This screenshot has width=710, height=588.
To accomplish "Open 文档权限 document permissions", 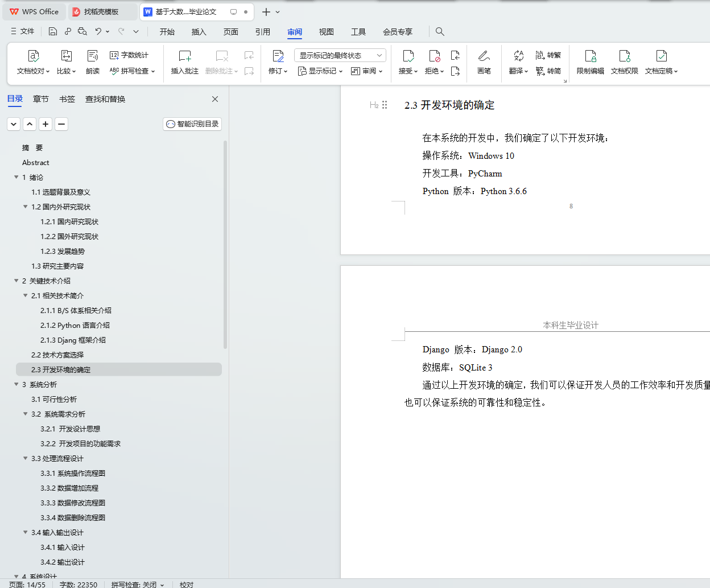I will pyautogui.click(x=625, y=62).
